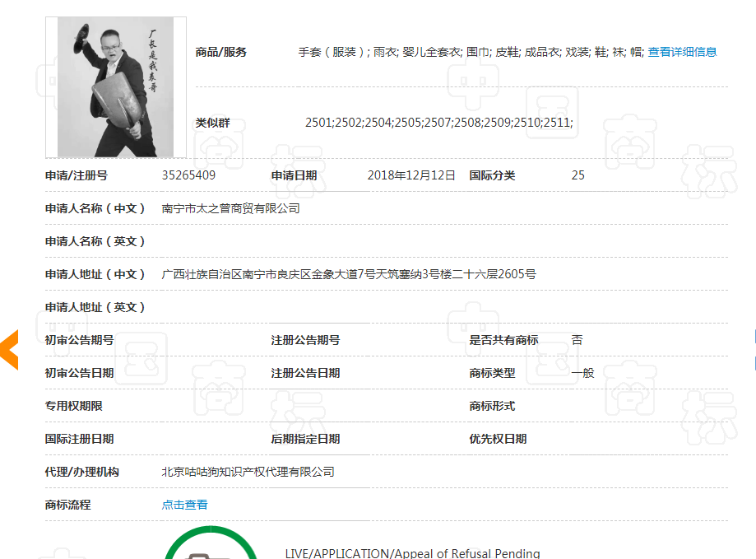Click the application date 2018年12月12日
The height and width of the screenshot is (559, 756).
411,175
